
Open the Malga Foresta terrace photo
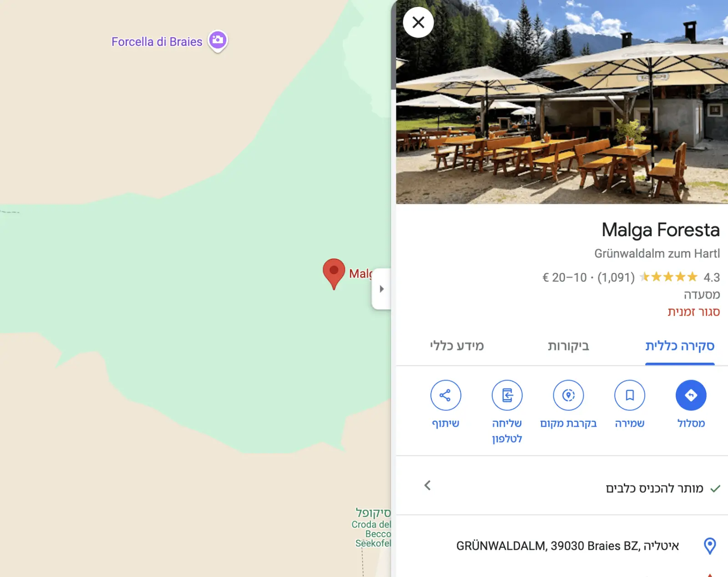(x=562, y=102)
